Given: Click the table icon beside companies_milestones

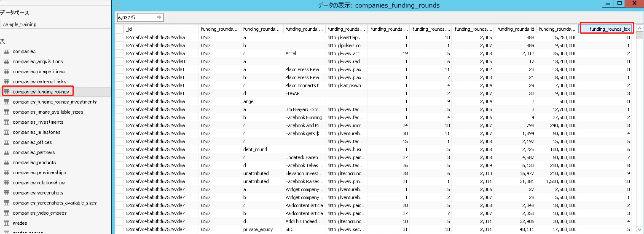Looking at the screenshot, I should pyautogui.click(x=6, y=132).
